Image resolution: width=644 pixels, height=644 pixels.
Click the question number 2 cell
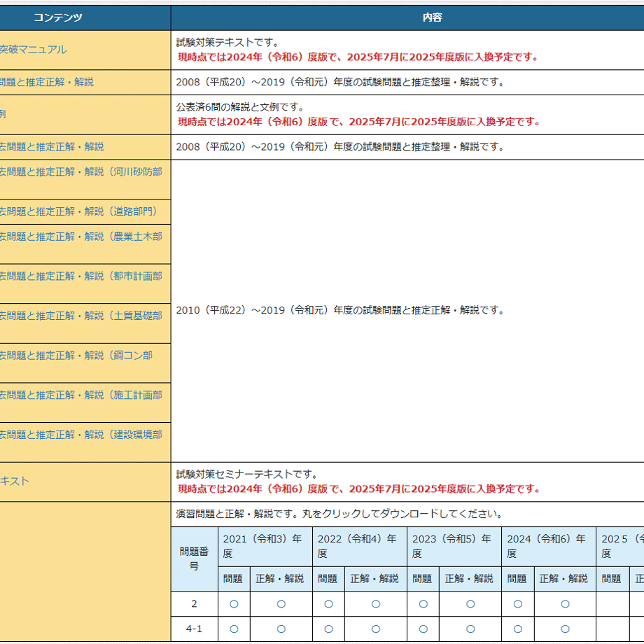tap(195, 604)
